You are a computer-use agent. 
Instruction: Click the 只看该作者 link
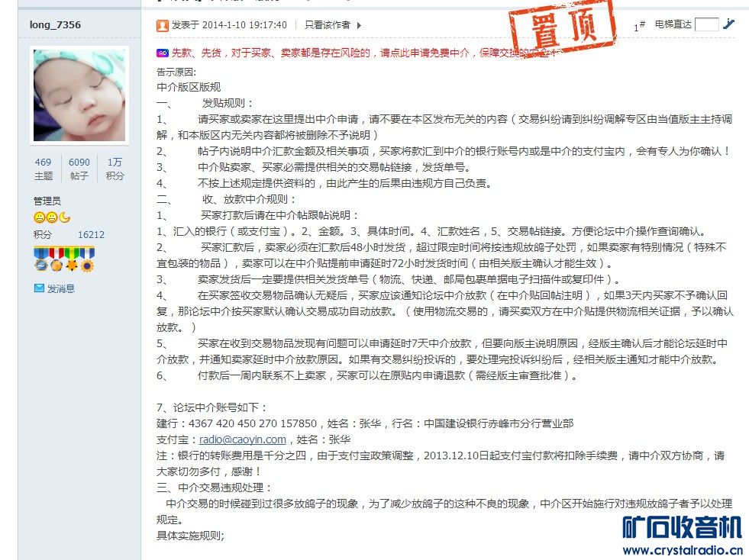click(x=328, y=25)
